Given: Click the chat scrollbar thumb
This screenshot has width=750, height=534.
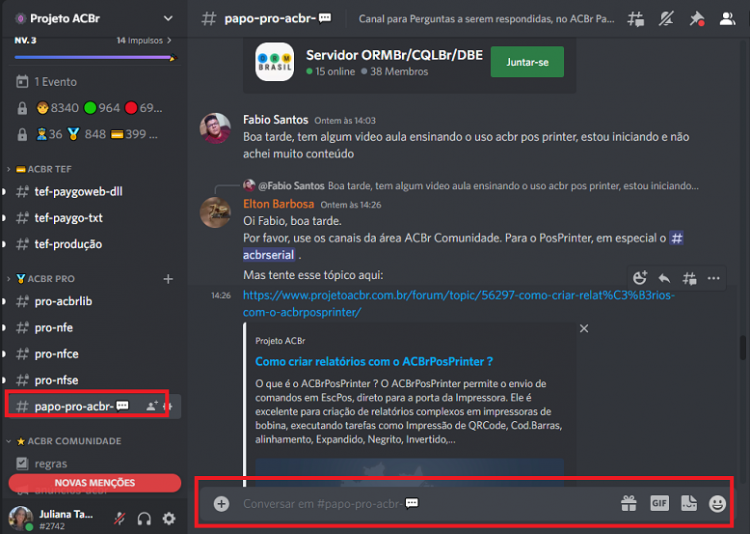Looking at the screenshot, I should 743,348.
